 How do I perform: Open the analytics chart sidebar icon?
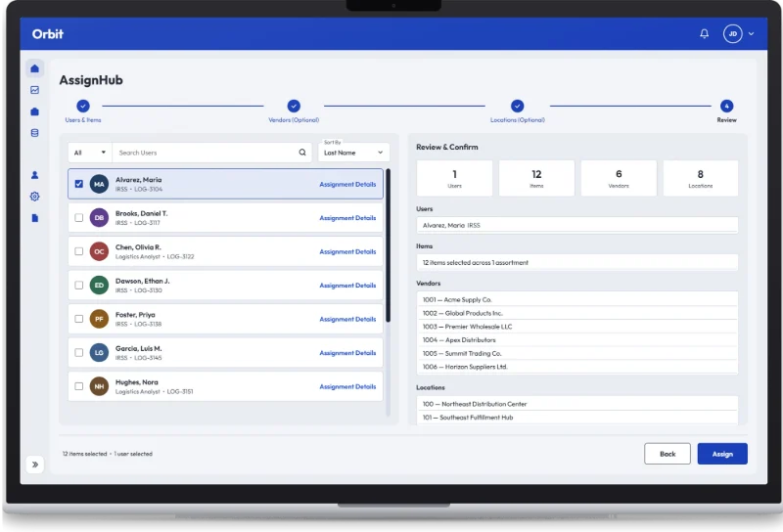pos(34,90)
